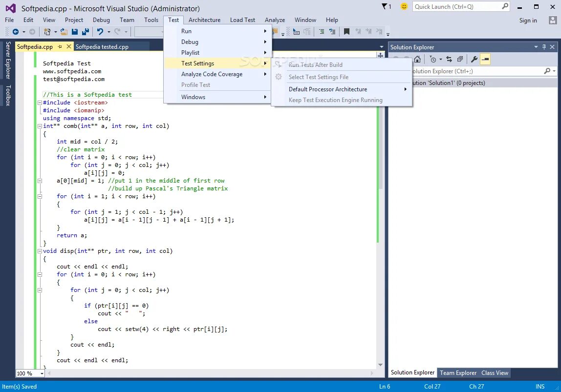Click the Navigate Backward arrow icon
Image resolution: width=561 pixels, height=392 pixels.
15,32
